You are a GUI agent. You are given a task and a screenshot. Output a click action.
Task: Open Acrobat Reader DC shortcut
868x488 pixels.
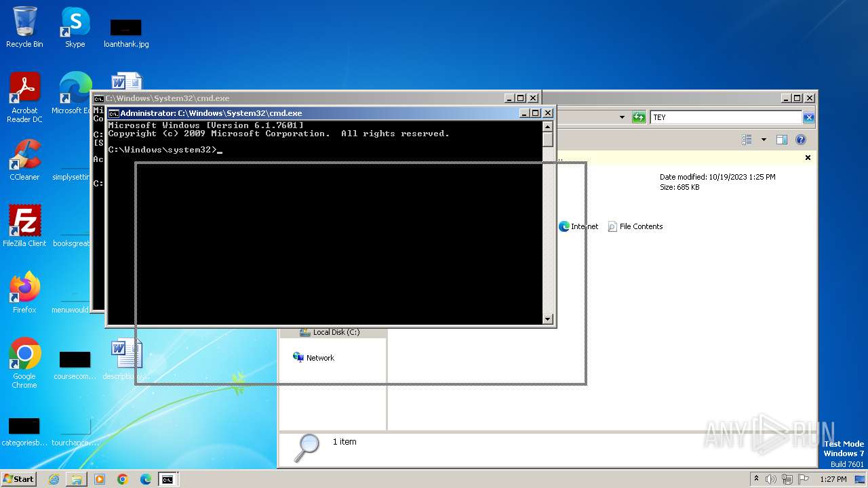pos(24,97)
